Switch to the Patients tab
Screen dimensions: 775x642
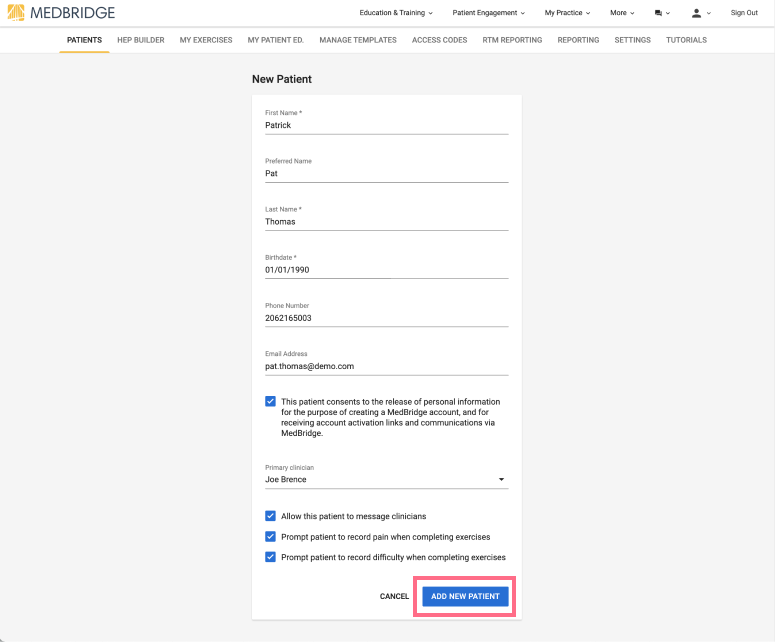click(85, 40)
